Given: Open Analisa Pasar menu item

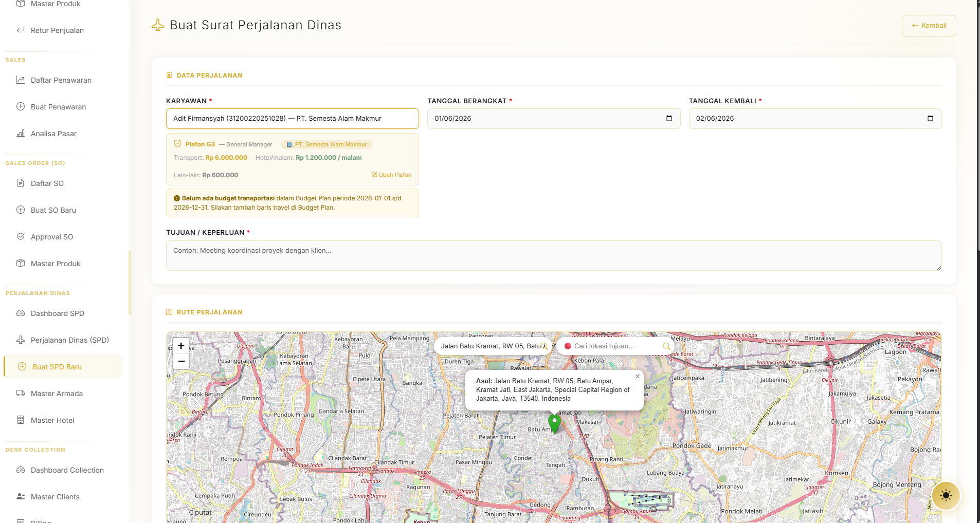Looking at the screenshot, I should (x=53, y=134).
